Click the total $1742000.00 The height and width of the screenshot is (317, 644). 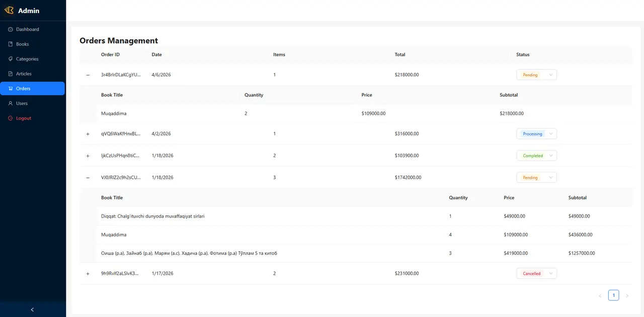(408, 177)
